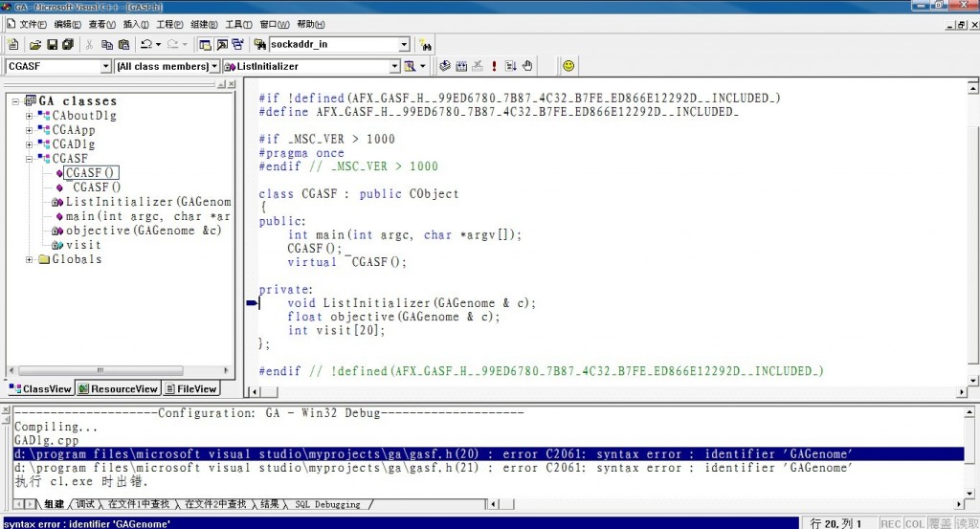
Task: Click the Search binoculars icon after sockaddr_in box
Action: (426, 45)
